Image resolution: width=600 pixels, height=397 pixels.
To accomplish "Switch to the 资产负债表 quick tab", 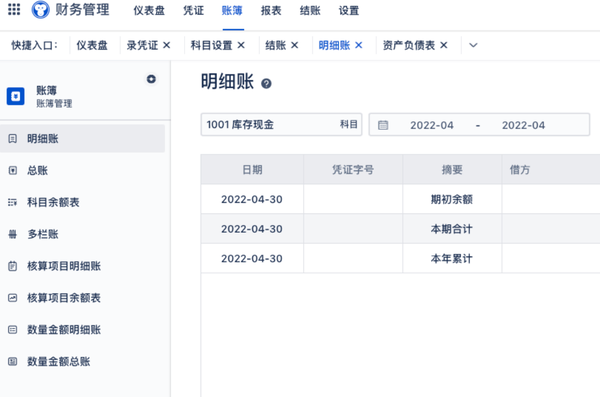I will coord(409,45).
